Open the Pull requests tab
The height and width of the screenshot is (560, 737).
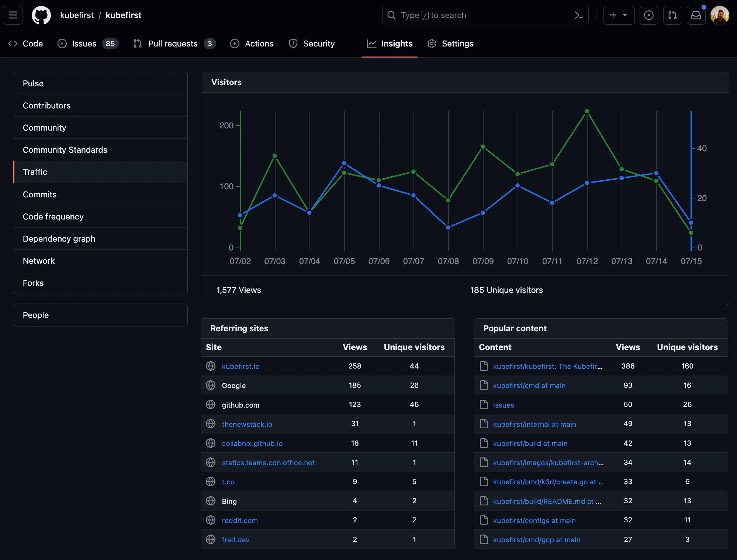pos(174,44)
